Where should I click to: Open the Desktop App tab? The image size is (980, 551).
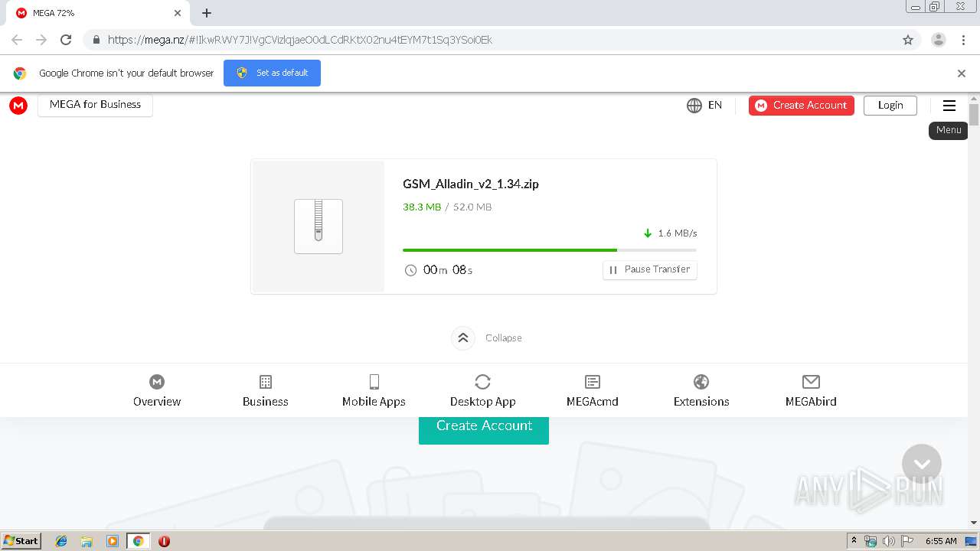482,391
